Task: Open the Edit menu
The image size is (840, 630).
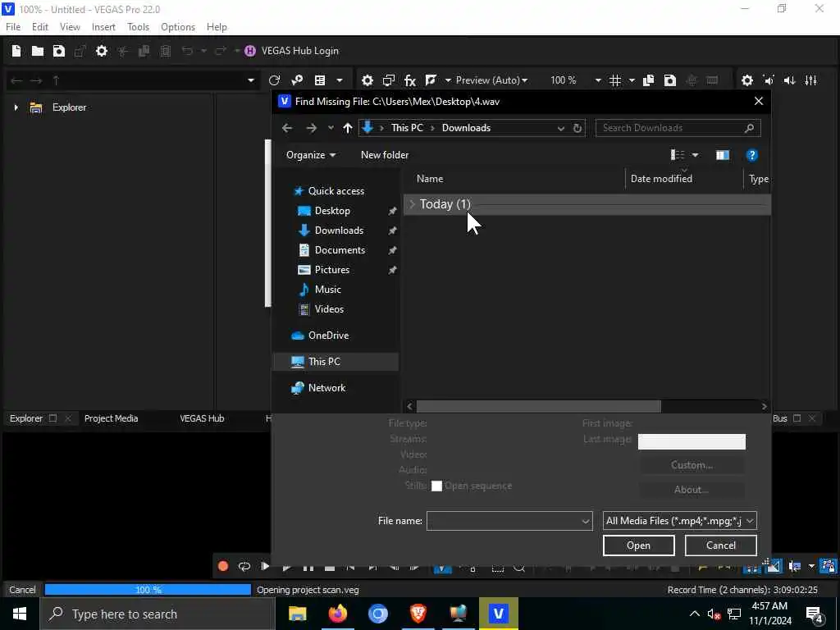Action: point(39,27)
